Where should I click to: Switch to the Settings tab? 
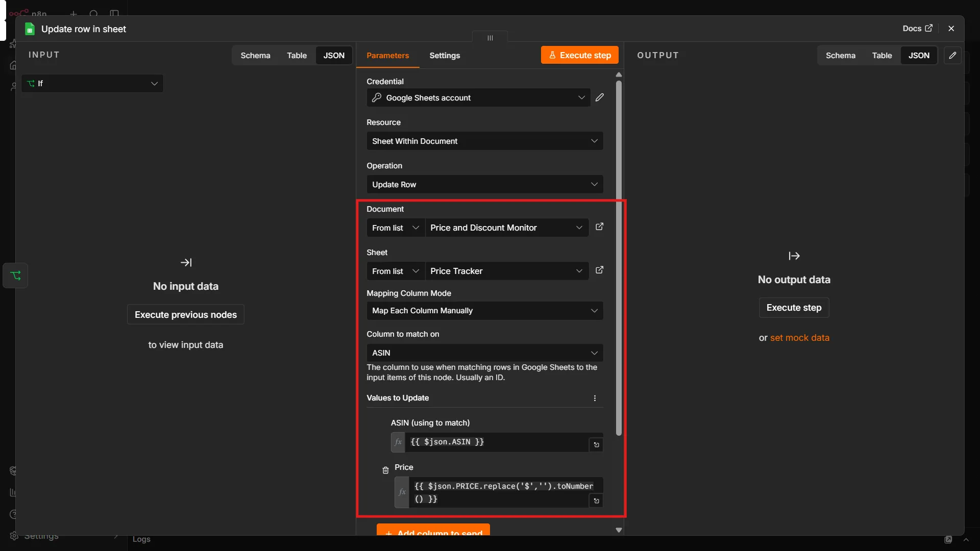(x=445, y=55)
